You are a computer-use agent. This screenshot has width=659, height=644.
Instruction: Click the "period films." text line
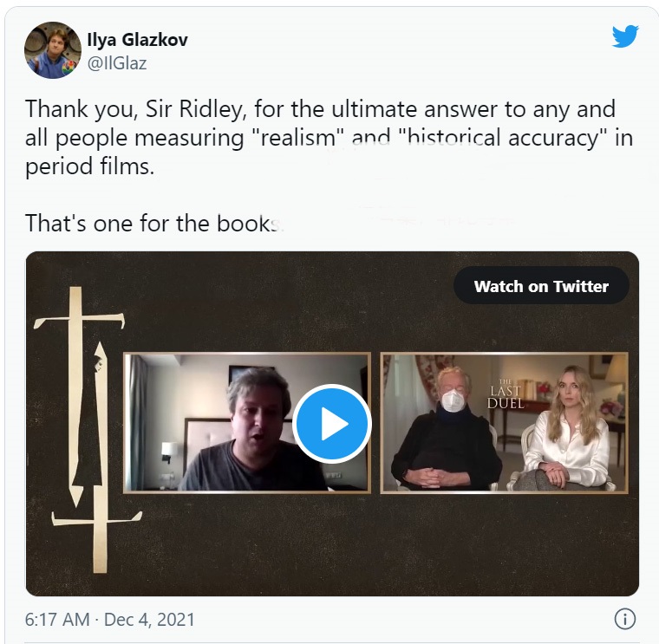click(90, 166)
